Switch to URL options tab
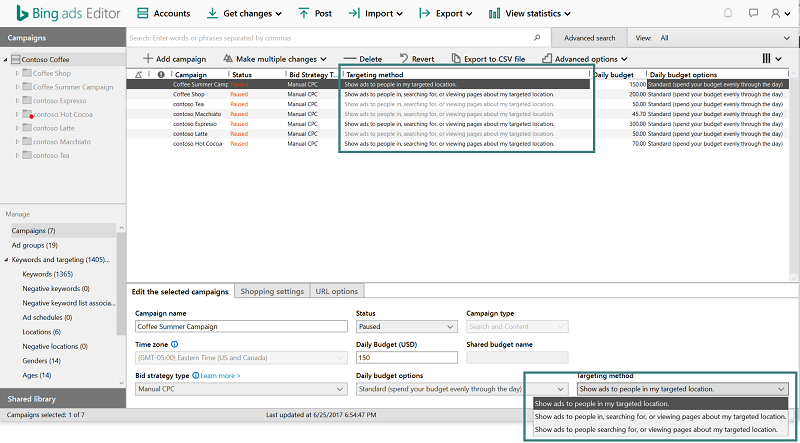This screenshot has width=800, height=443. [336, 291]
